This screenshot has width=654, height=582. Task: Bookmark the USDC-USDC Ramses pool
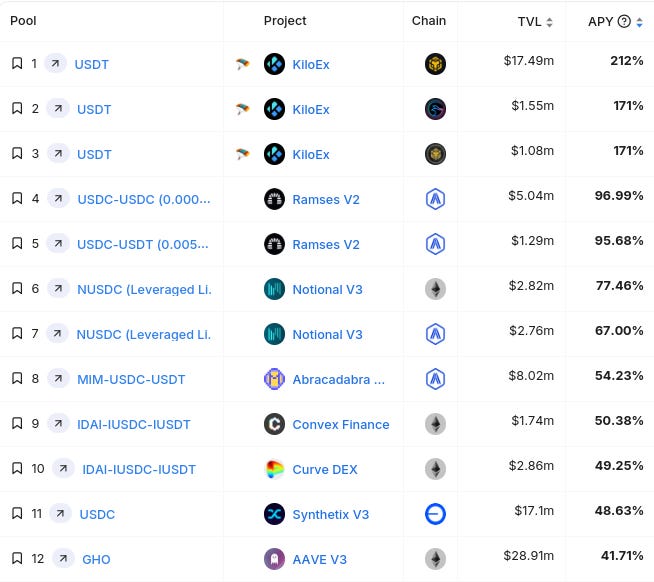[17, 199]
